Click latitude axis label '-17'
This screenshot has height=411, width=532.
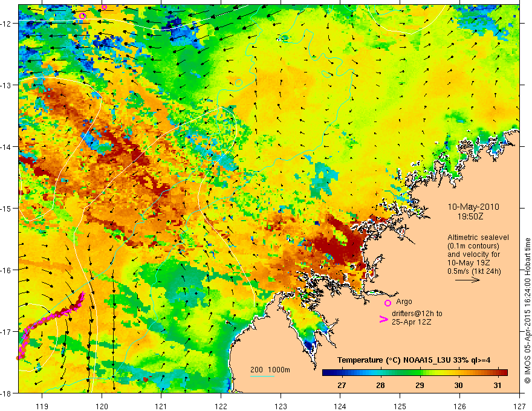7,332
